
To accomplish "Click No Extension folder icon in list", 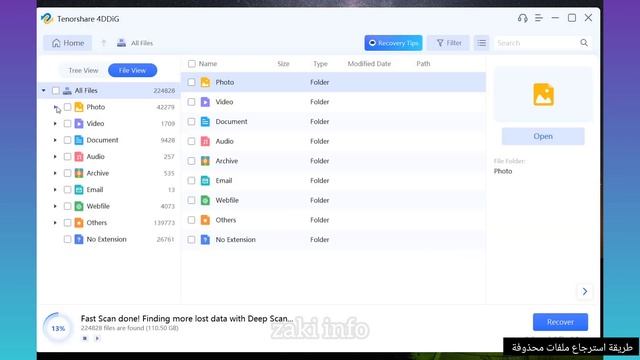I will pos(205,240).
